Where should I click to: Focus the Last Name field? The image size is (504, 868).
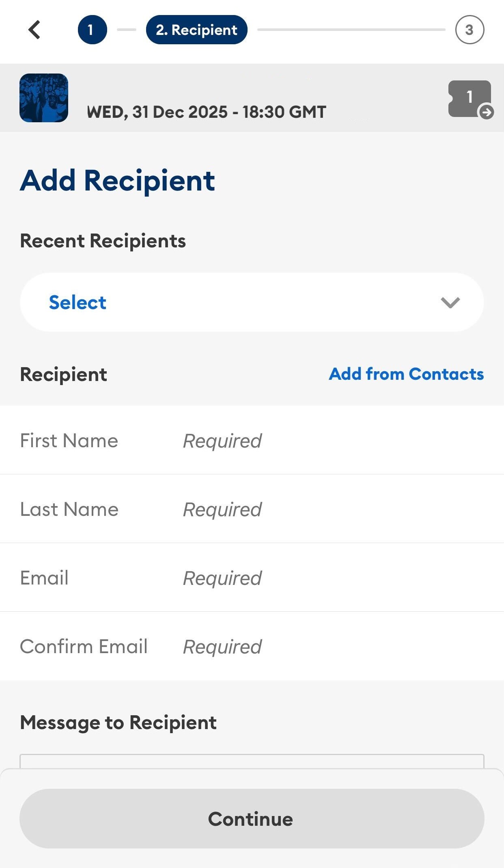tap(252, 509)
